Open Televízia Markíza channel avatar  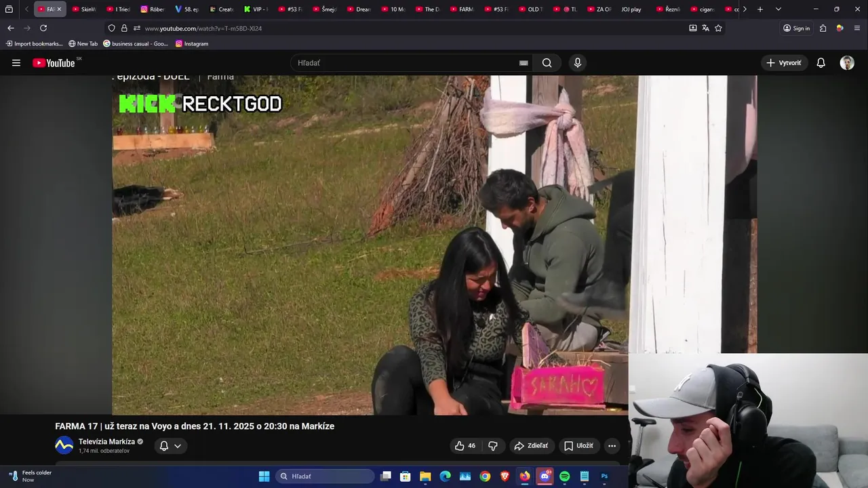[x=64, y=446]
